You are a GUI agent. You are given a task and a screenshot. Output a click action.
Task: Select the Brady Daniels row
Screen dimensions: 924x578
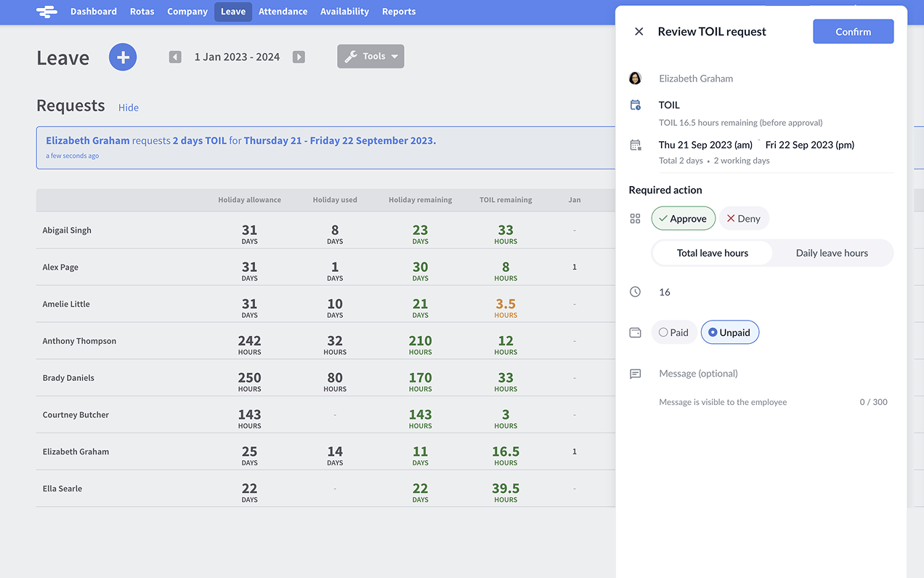326,378
